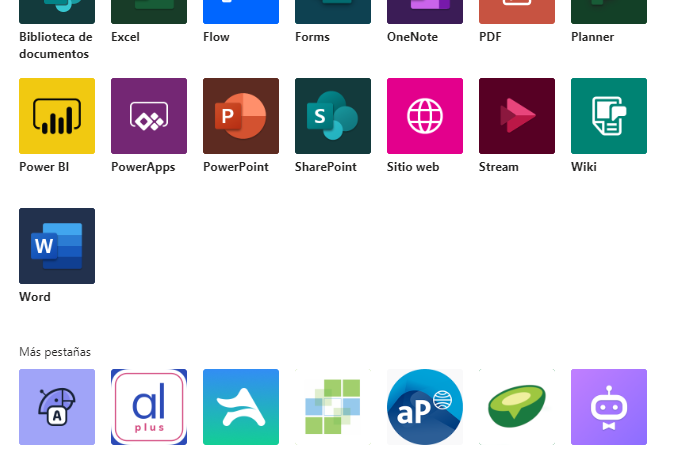Click the 'SharePoint' label text
This screenshot has height=450, width=676.
[326, 167]
